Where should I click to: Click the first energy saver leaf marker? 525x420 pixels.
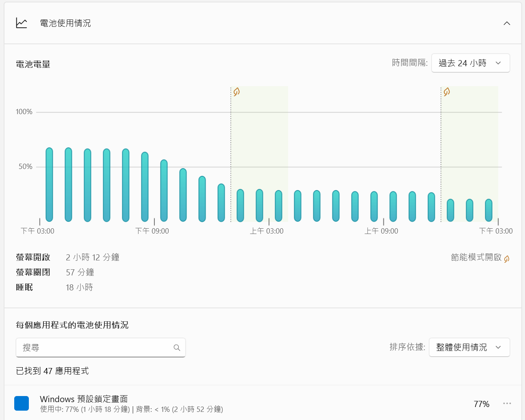[x=236, y=92]
